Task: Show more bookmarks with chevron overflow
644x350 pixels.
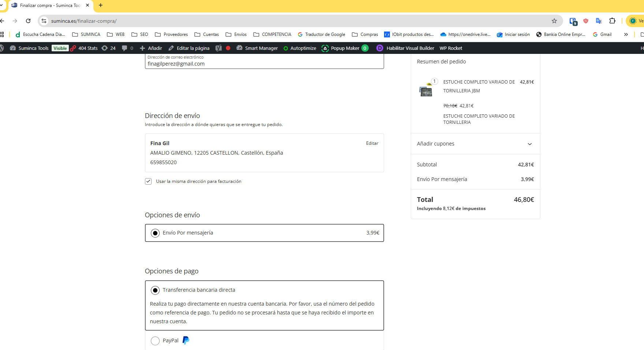Action: (x=626, y=34)
